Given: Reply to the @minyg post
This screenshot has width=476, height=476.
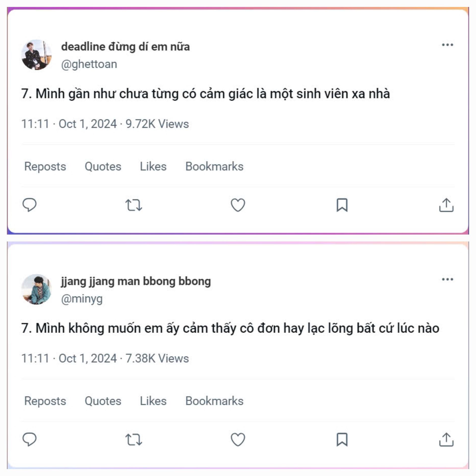Looking at the screenshot, I should click(30, 440).
